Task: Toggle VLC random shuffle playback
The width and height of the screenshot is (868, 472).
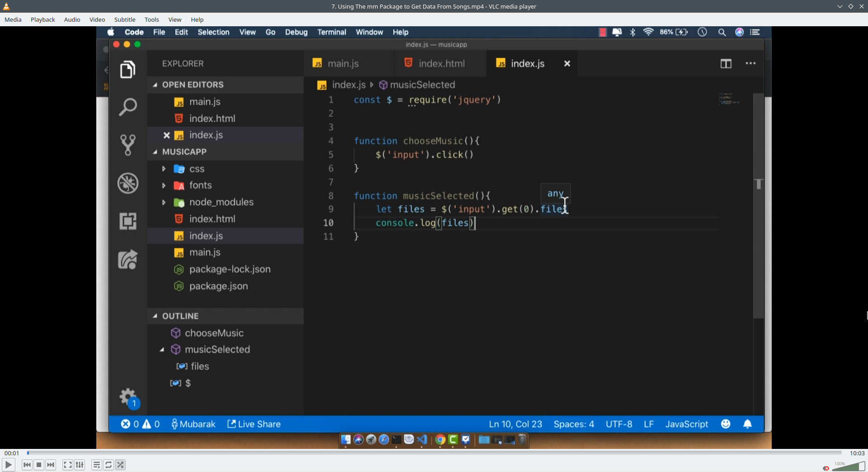Action: coord(120,465)
